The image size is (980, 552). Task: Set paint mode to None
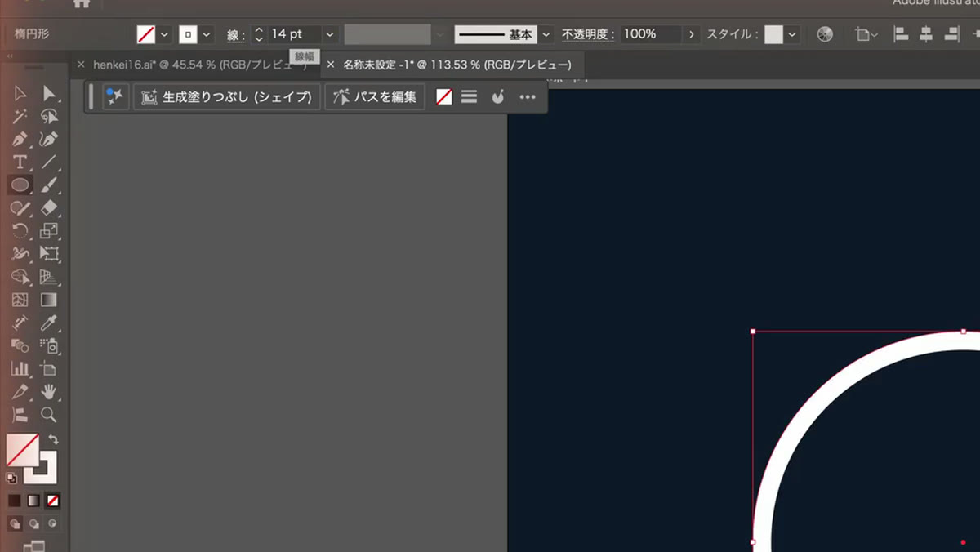(x=53, y=501)
